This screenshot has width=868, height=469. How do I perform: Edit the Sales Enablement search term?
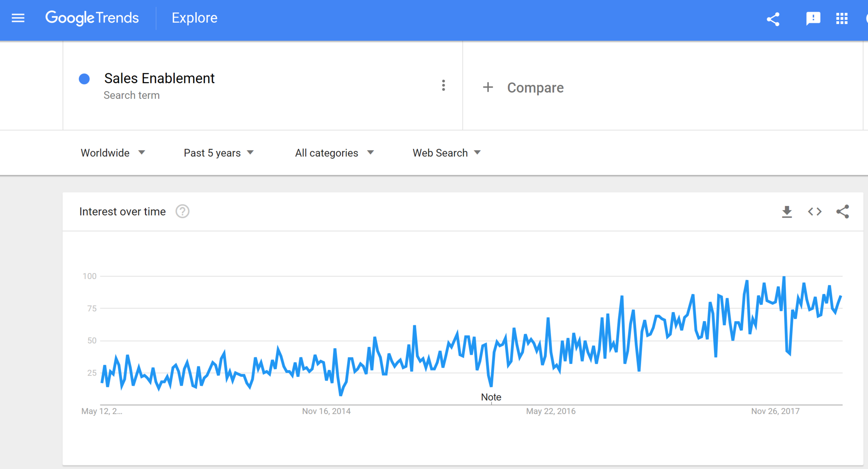[159, 79]
